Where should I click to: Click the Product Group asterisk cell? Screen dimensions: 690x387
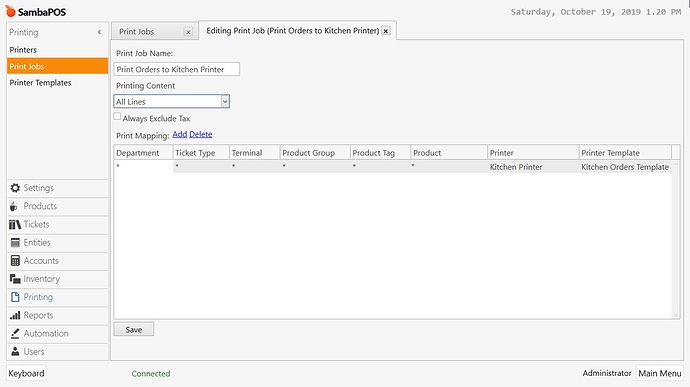pyautogui.click(x=315, y=166)
